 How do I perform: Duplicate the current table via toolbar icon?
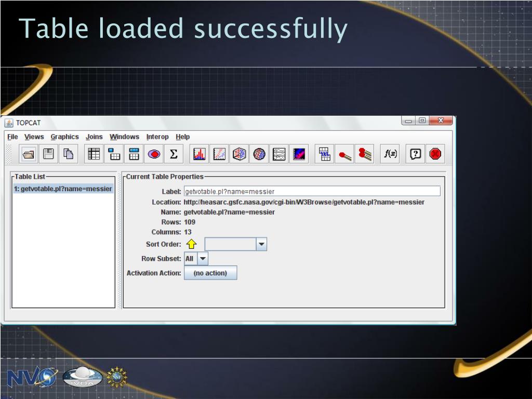[69, 154]
